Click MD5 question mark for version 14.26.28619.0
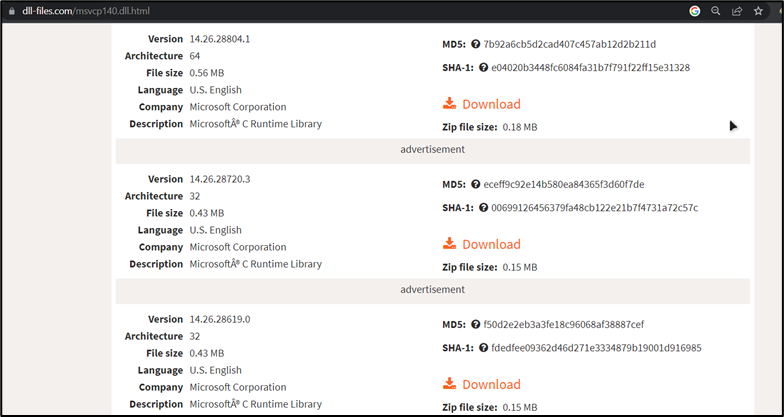The height and width of the screenshot is (417, 784). pyautogui.click(x=475, y=324)
